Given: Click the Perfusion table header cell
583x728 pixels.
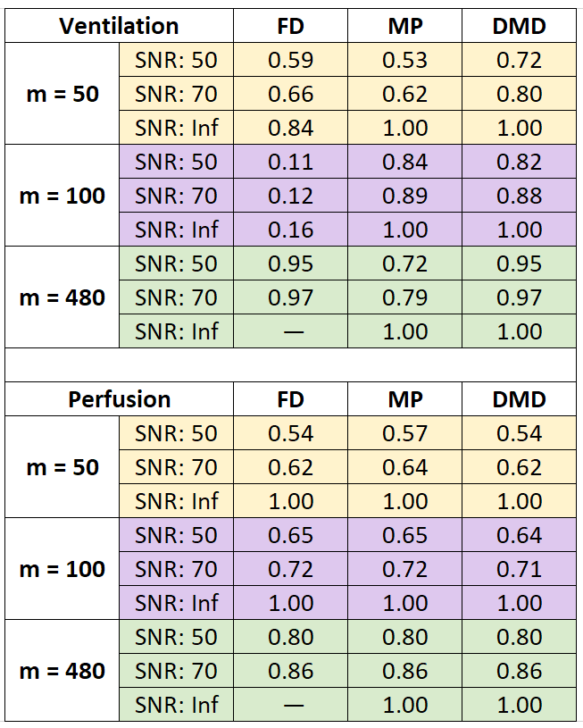Looking at the screenshot, I should [x=119, y=399].
